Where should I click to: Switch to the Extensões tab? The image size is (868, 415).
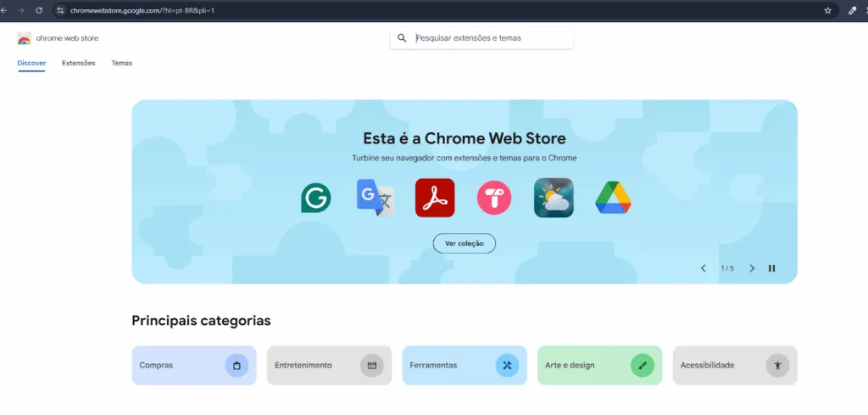79,63
